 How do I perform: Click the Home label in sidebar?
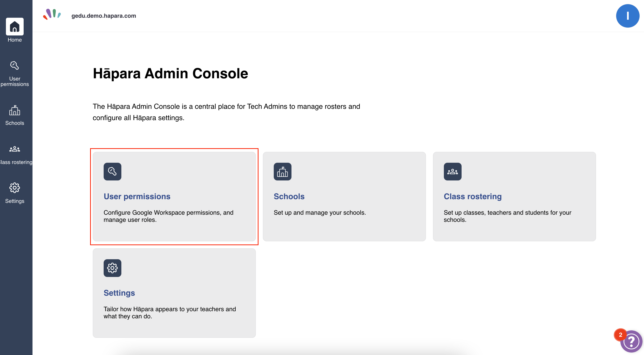tap(15, 40)
